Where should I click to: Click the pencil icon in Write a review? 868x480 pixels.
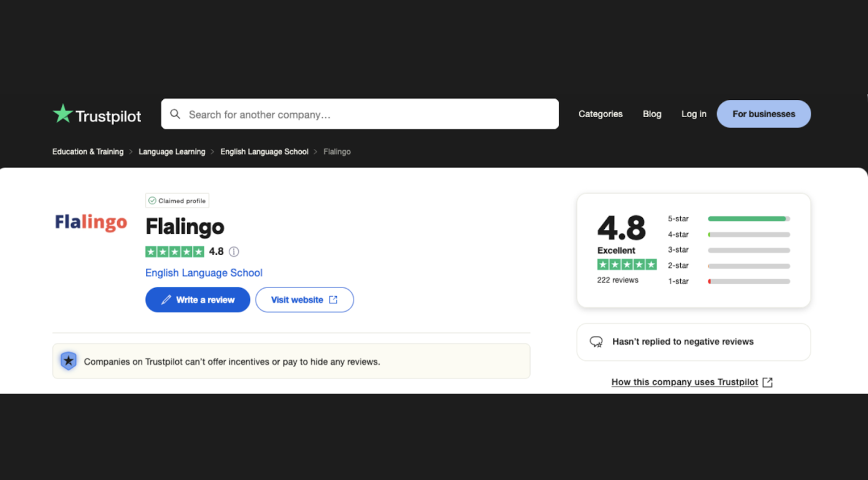pos(166,300)
